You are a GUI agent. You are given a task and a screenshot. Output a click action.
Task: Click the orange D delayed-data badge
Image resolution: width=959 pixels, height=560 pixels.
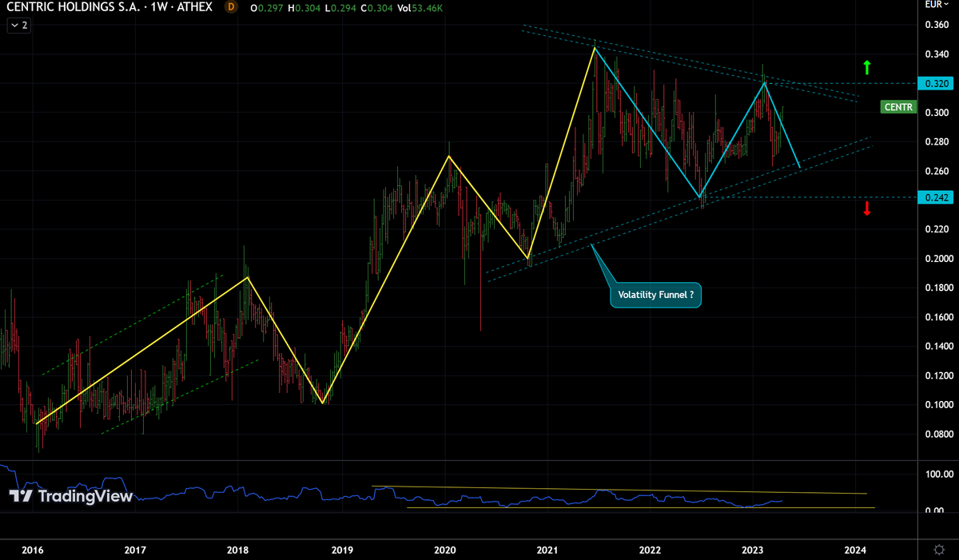(x=232, y=7)
